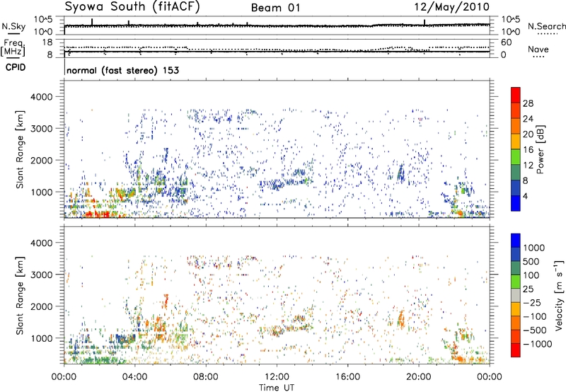Click the "Syowa South (fitACF)" title
Viewport: 566px width, 392px height.
coord(132,7)
